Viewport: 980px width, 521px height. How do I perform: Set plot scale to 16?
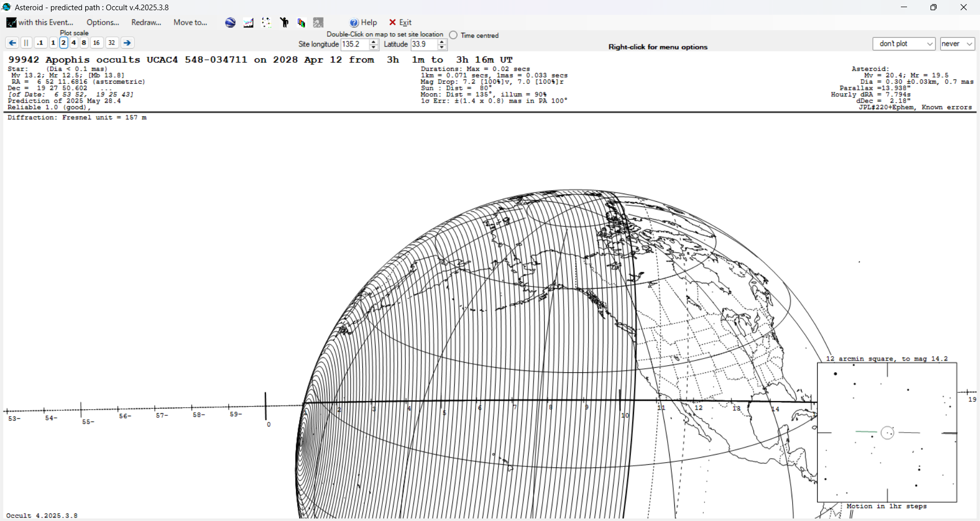[x=96, y=43]
